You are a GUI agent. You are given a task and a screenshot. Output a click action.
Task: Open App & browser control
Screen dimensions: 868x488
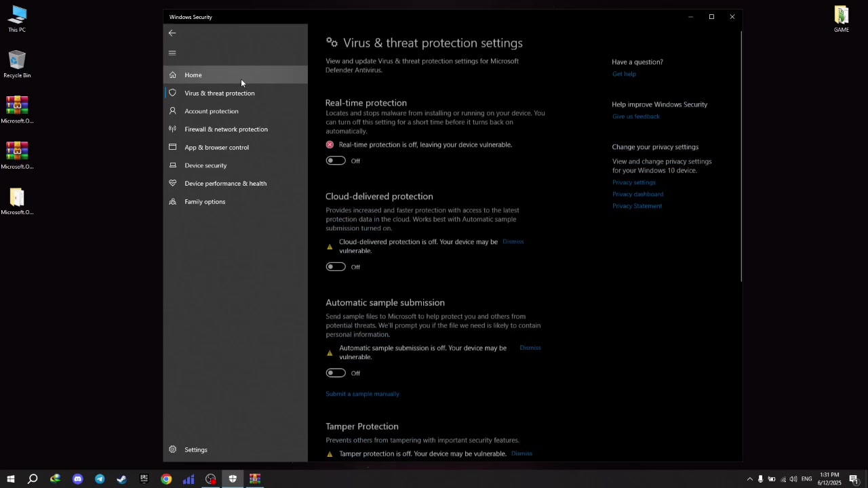[x=235, y=147]
